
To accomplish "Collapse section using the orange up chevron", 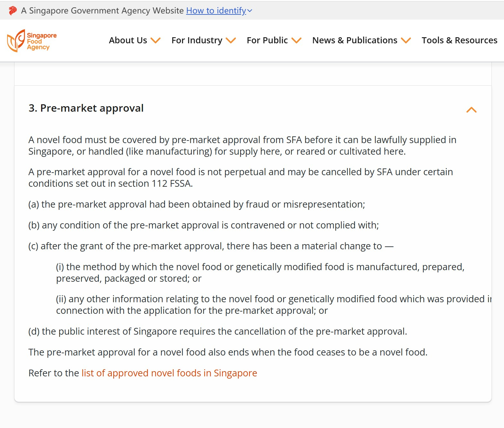I will tap(471, 110).
